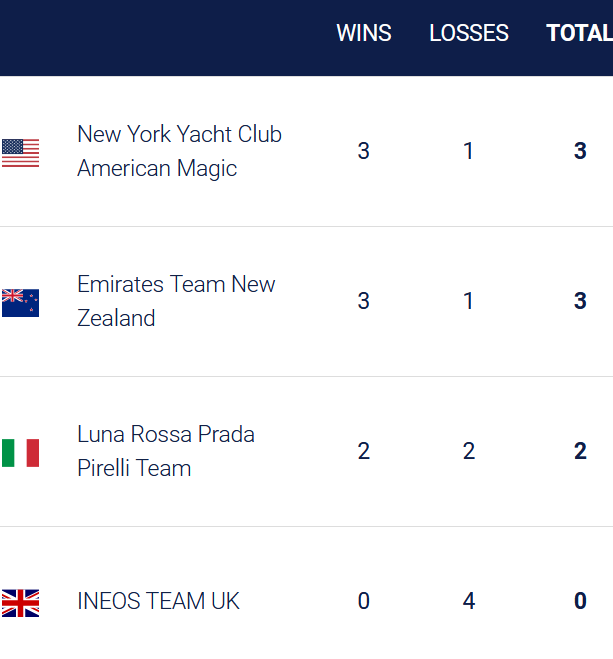Sort by the TOTAL column header
Viewport: 613px width, 659px height.
(x=579, y=33)
